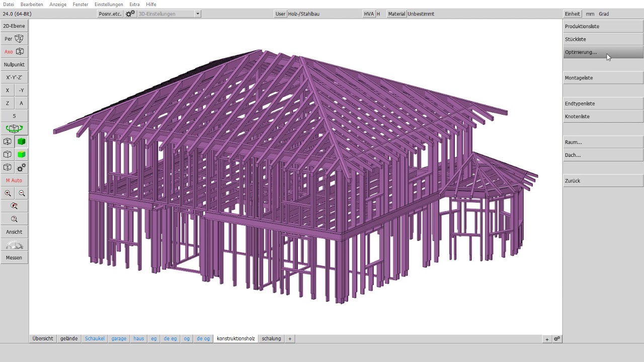Switch to the eg tab
Viewport: 644px width, 362px height.
click(x=154, y=339)
